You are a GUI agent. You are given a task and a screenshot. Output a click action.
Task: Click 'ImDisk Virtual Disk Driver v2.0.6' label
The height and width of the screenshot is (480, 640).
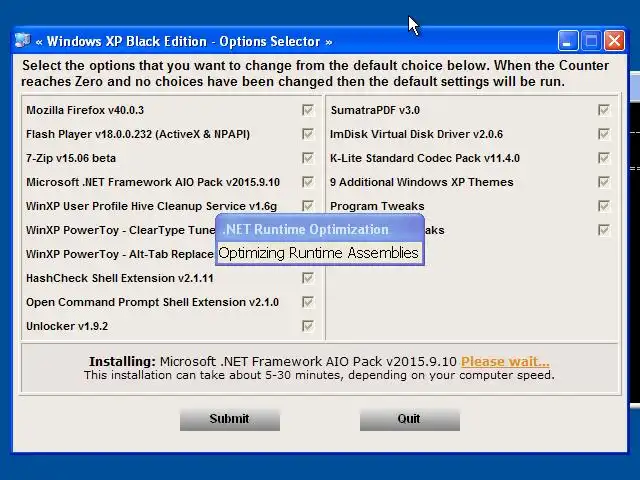[416, 134]
